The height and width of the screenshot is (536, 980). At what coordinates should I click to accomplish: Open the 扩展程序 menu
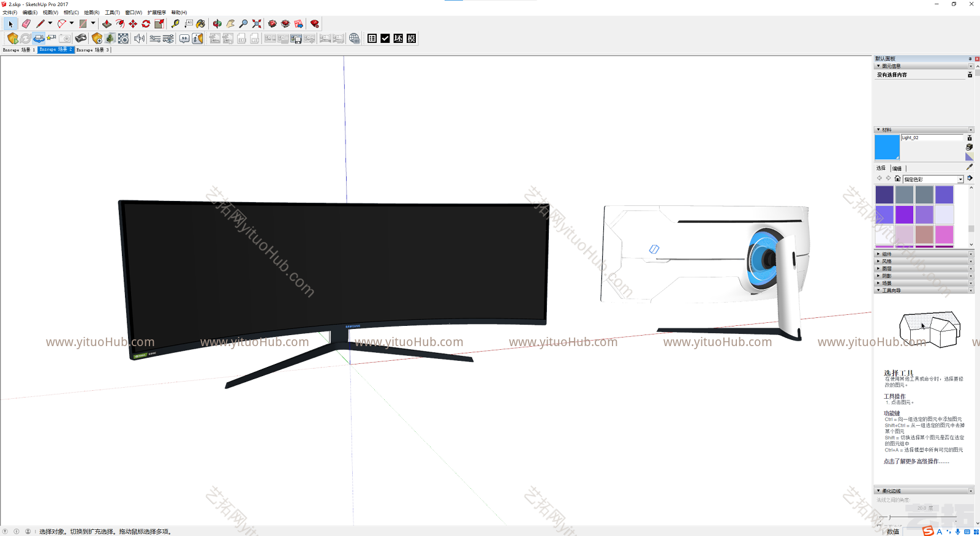pyautogui.click(x=157, y=12)
